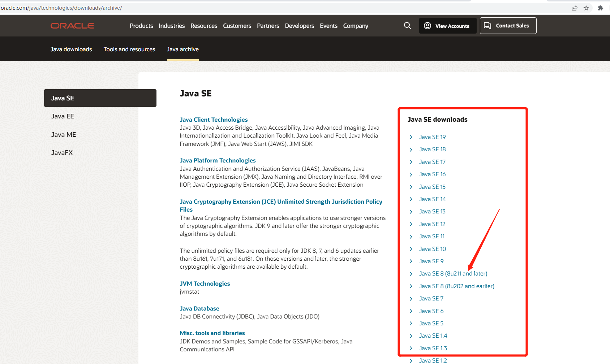The width and height of the screenshot is (610, 364).
Task: Open the Customers menu
Action: 237,26
